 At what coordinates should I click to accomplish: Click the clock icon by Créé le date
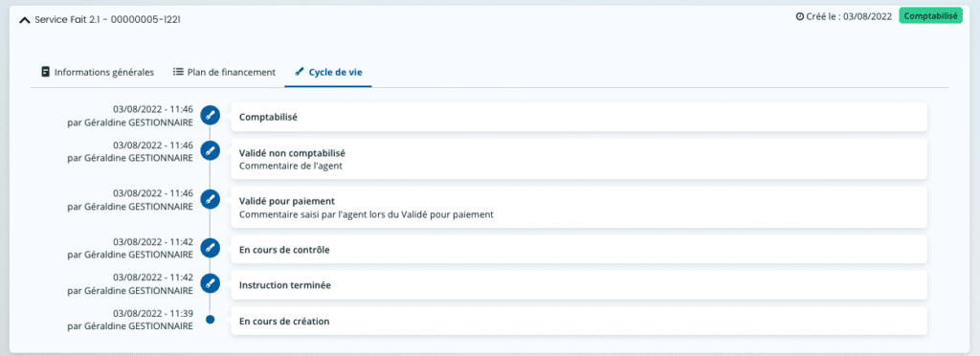tap(799, 17)
